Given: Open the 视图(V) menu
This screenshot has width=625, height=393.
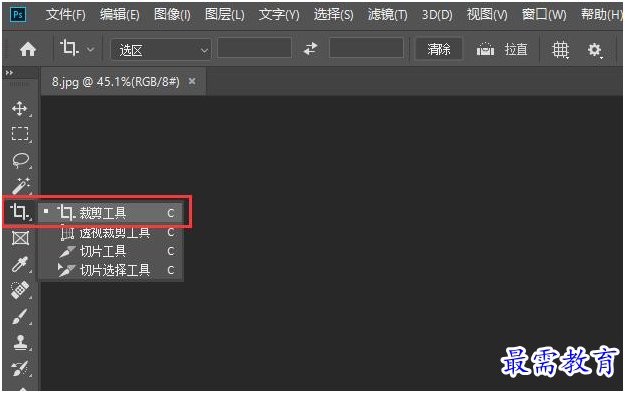Looking at the screenshot, I should click(x=487, y=15).
